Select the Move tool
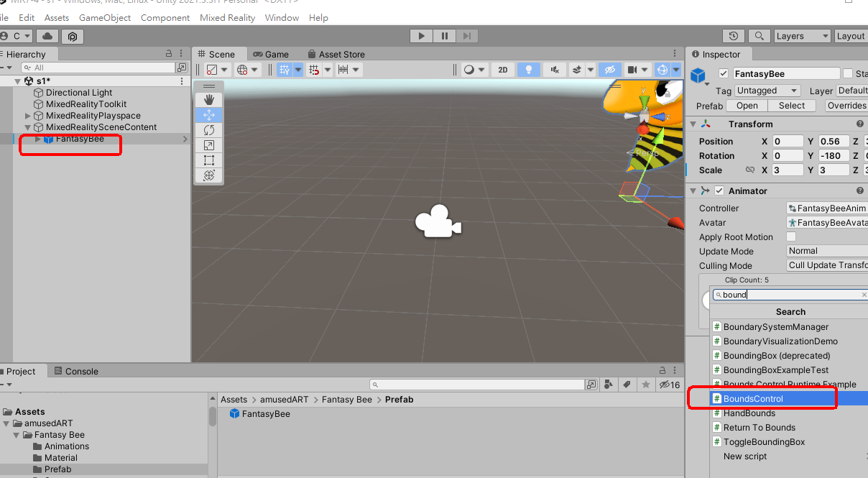 (209, 114)
